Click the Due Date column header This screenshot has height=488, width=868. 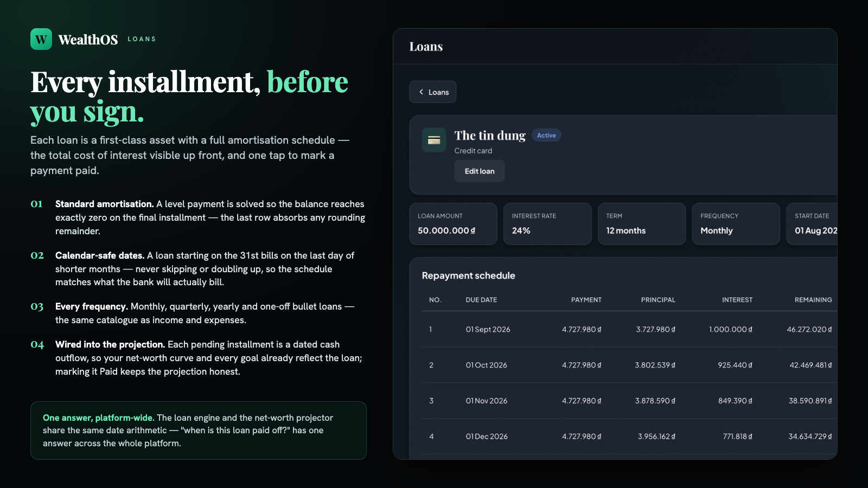coord(481,300)
